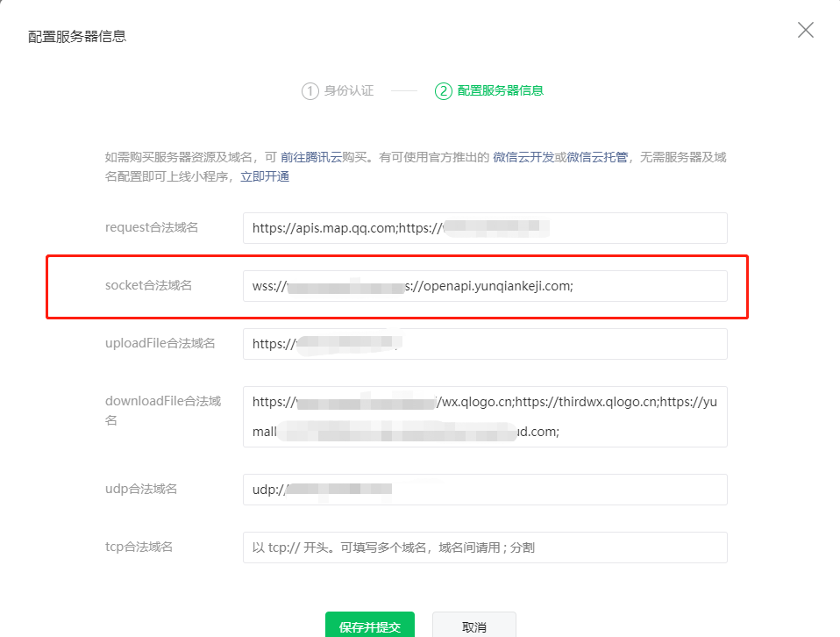Viewport: 840px width, 637px height.
Task: Focus the downloadFile合法域名 text area
Action: [485, 417]
